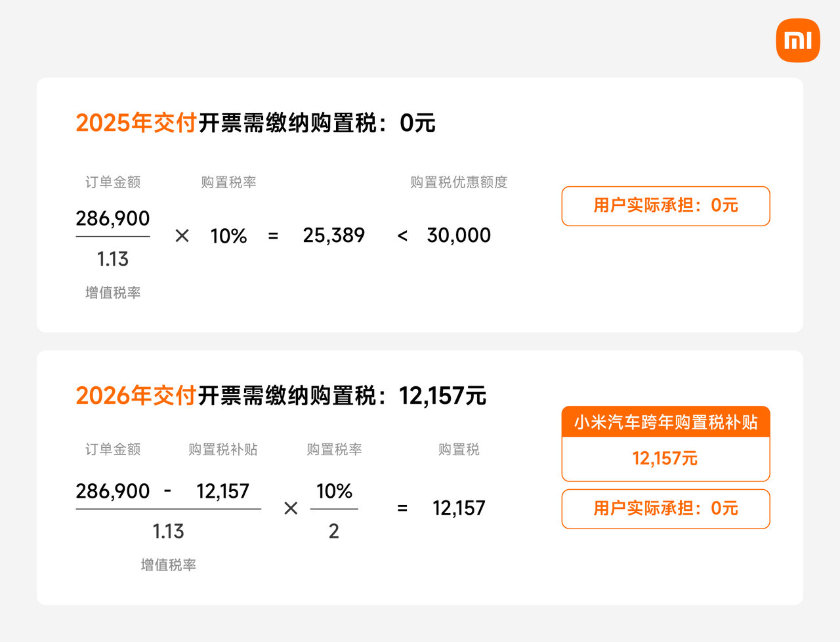
Task: Click the orange 2026年交付 heading text
Action: 136,396
